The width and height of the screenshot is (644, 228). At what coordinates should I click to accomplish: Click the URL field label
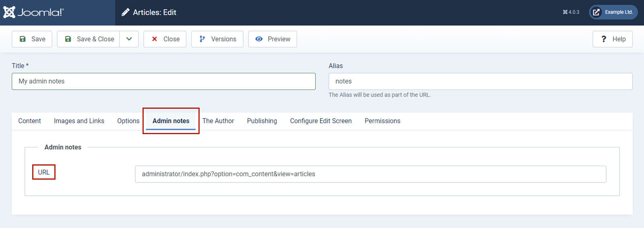click(x=44, y=172)
